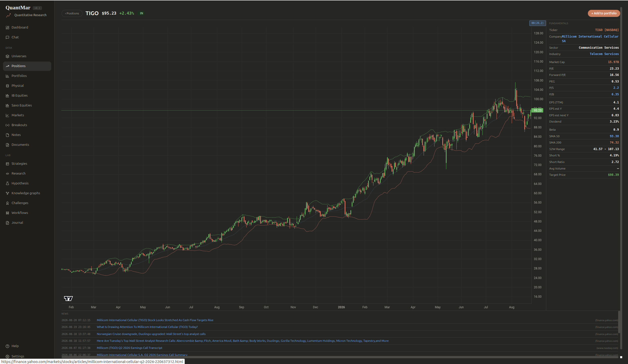This screenshot has width=628, height=364.
Task: Click the 52W Range '41.57 - 107.13'
Action: (606, 149)
